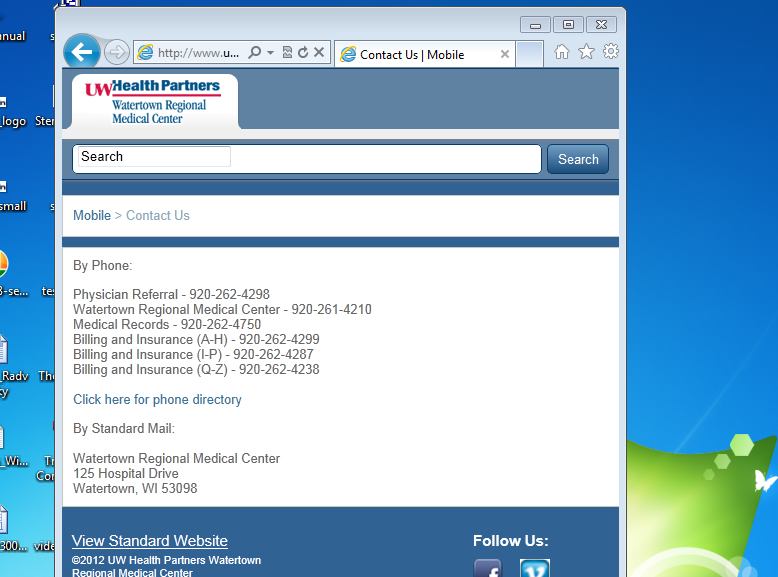Click the Facebook icon under Follow Us
778x577 pixels.
[x=487, y=569]
